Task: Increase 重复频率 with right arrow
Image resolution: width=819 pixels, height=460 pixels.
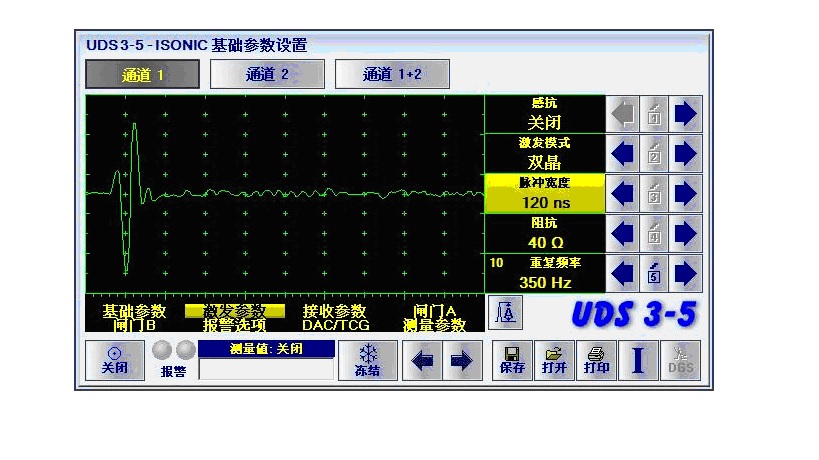Action: (x=685, y=273)
